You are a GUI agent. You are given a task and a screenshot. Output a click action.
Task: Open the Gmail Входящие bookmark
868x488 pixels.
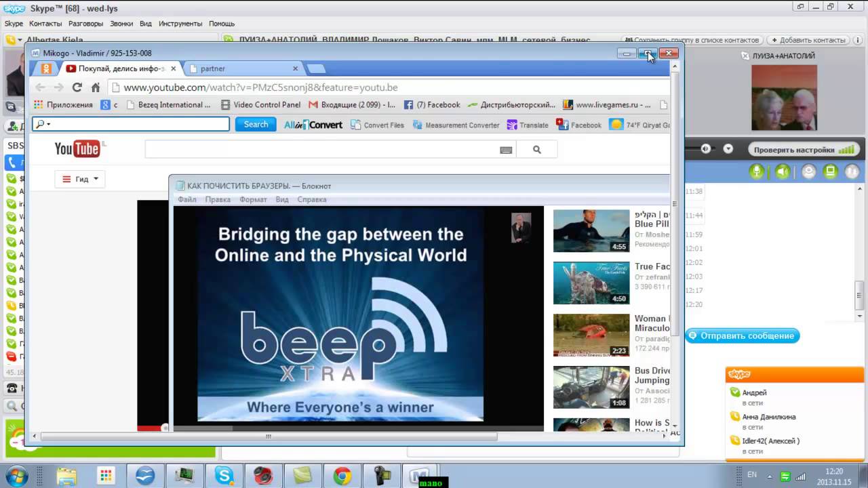pos(351,105)
